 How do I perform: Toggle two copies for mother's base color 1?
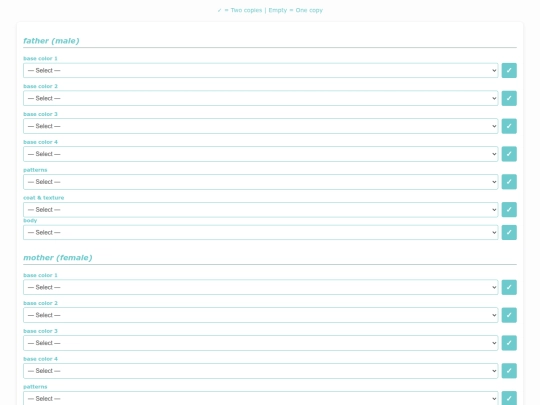point(509,287)
